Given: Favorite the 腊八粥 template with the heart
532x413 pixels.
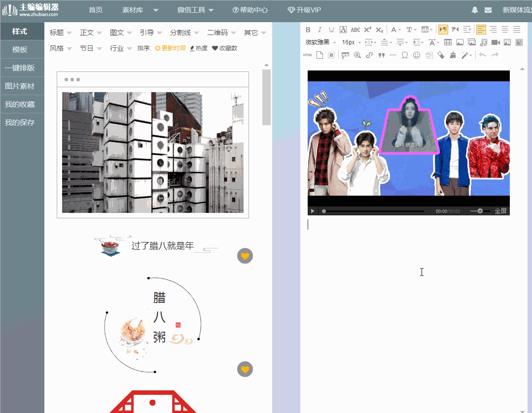Looking at the screenshot, I should (x=245, y=369).
